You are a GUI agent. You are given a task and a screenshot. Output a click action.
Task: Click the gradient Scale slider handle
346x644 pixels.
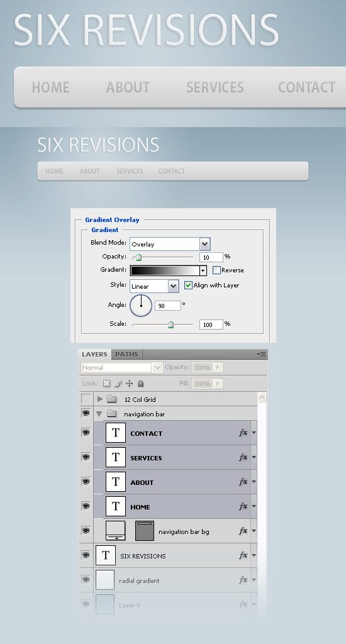[x=170, y=325]
